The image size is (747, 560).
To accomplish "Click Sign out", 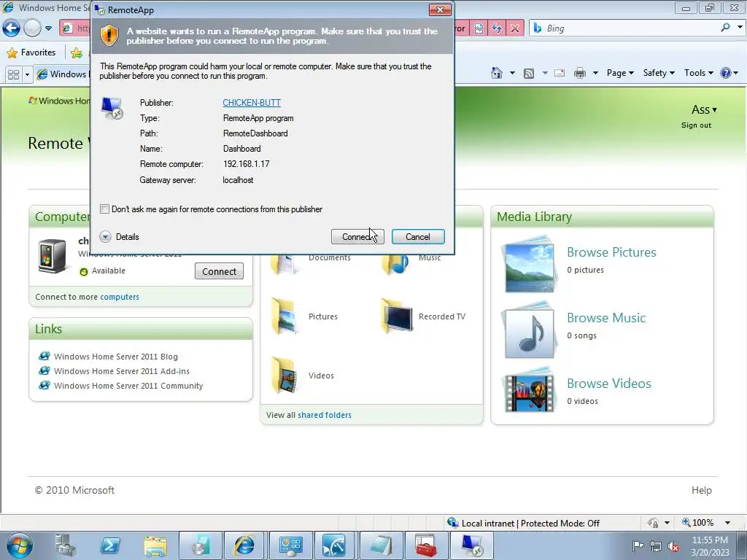I will tap(696, 125).
